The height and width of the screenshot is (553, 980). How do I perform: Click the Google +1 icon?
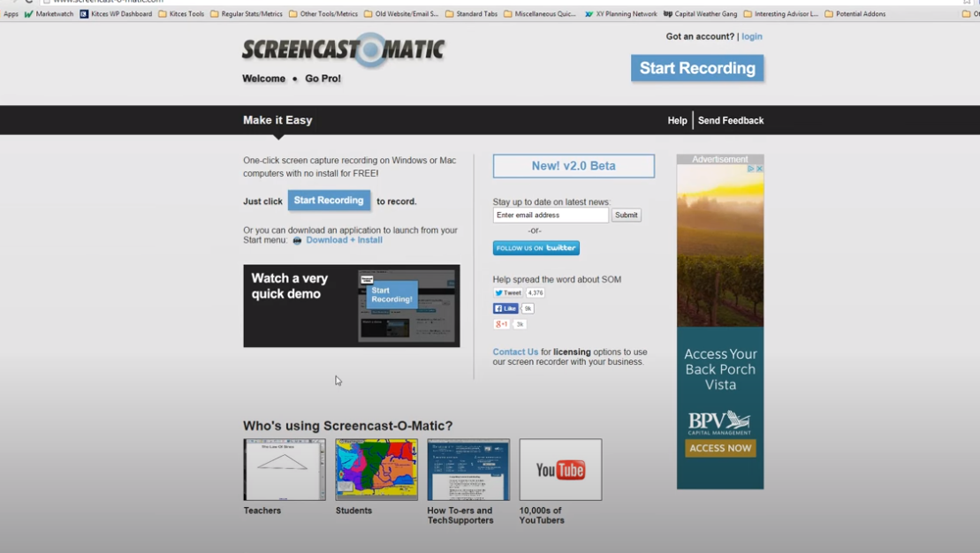click(x=502, y=323)
